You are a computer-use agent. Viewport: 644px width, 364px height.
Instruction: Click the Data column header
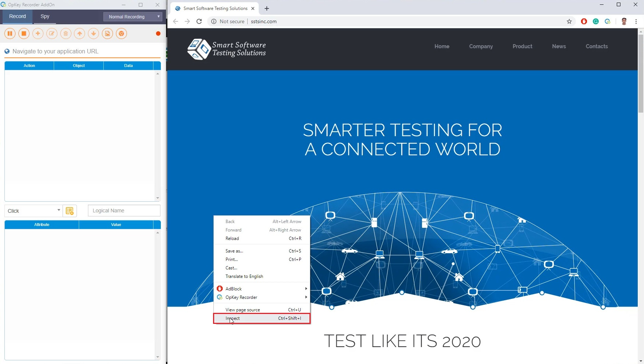point(128,66)
